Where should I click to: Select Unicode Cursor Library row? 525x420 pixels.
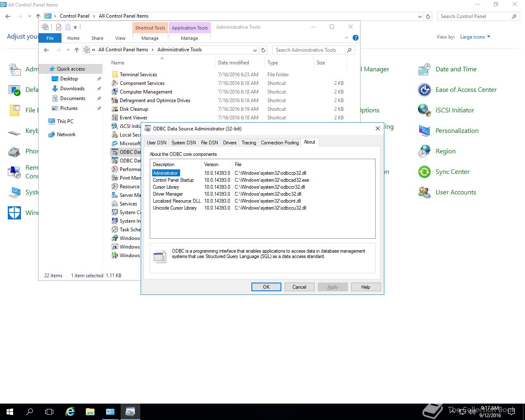click(x=262, y=208)
